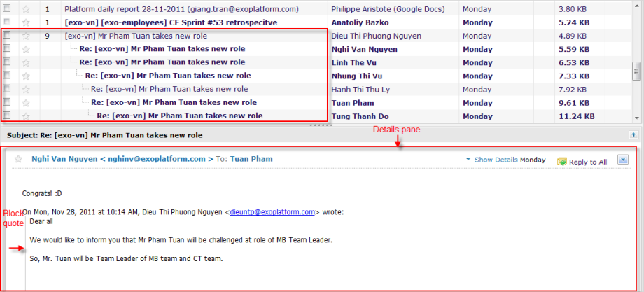Open reply from Nhung Thi Vu
Viewport: 644px width, 292px height.
(168, 76)
